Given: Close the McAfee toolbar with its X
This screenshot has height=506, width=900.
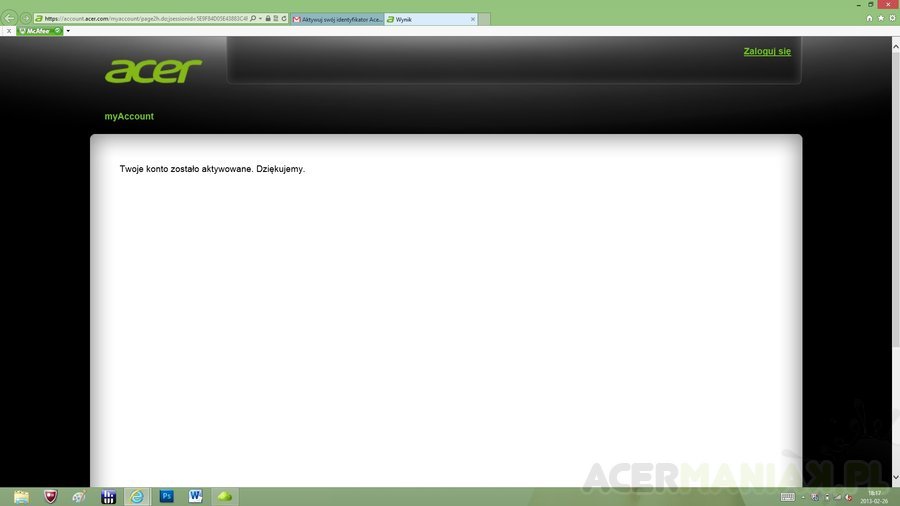Looking at the screenshot, I should pyautogui.click(x=9, y=31).
